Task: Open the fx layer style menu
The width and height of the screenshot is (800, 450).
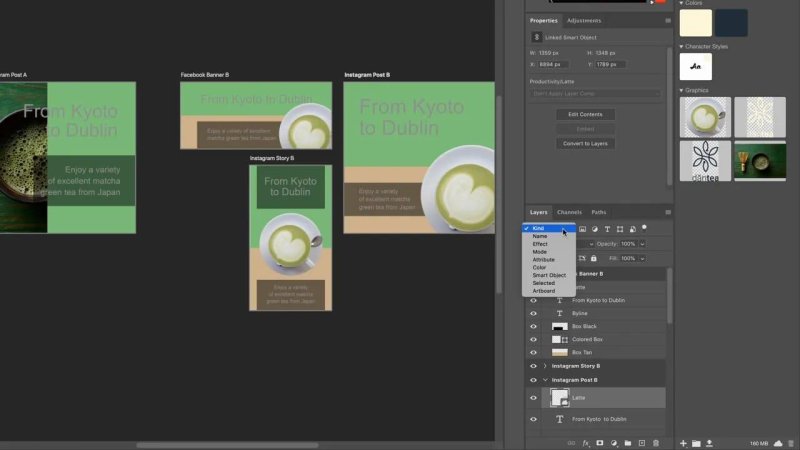Action: 586,443
